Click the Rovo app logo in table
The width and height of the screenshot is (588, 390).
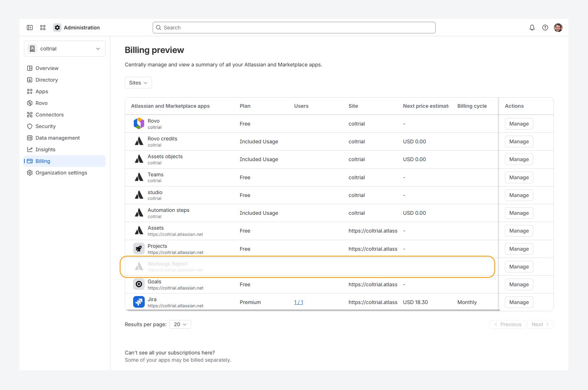click(139, 124)
